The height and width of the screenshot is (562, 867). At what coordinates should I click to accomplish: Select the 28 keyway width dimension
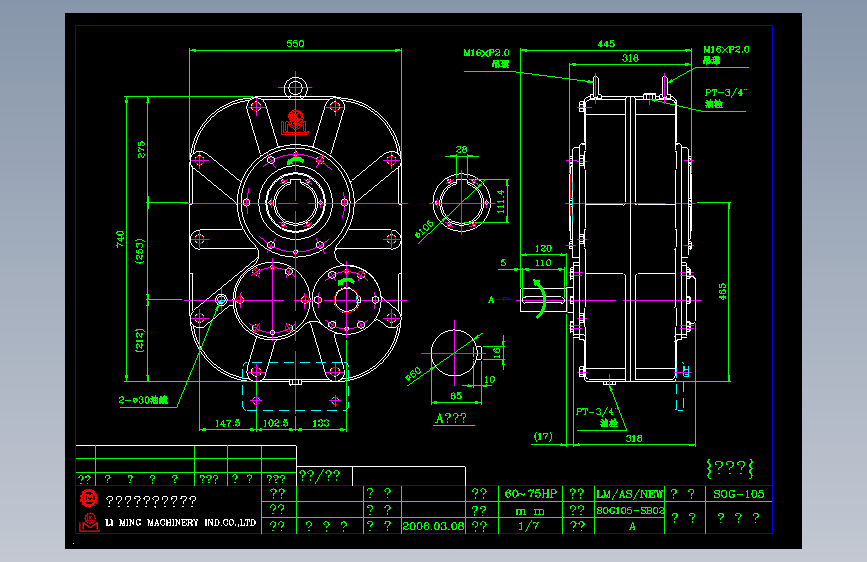coord(461,150)
